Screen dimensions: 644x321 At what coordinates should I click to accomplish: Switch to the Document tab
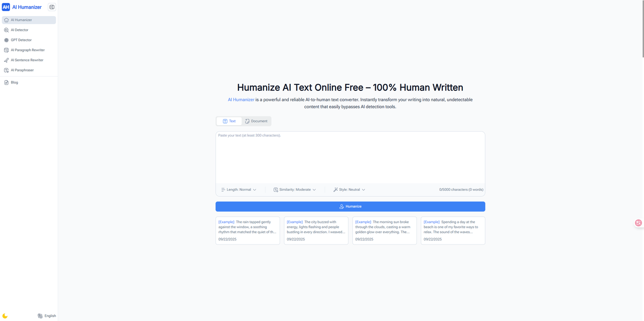tap(256, 121)
